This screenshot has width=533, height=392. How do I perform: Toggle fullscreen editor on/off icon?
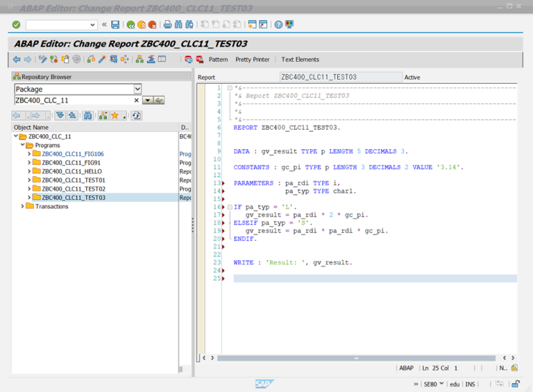[x=162, y=59]
